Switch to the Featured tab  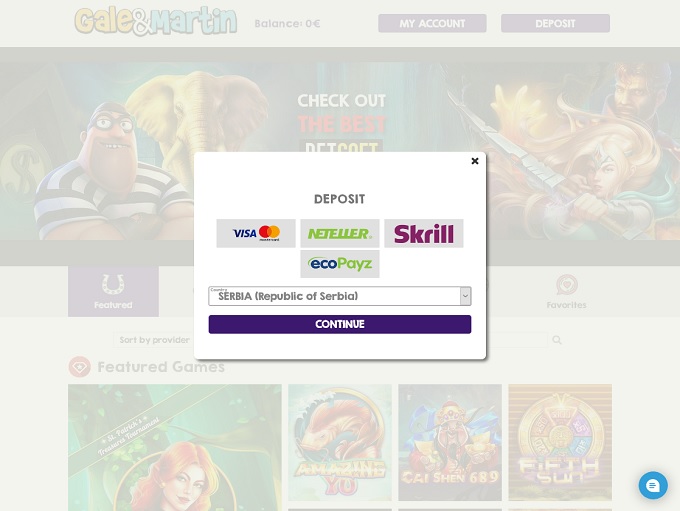113,291
